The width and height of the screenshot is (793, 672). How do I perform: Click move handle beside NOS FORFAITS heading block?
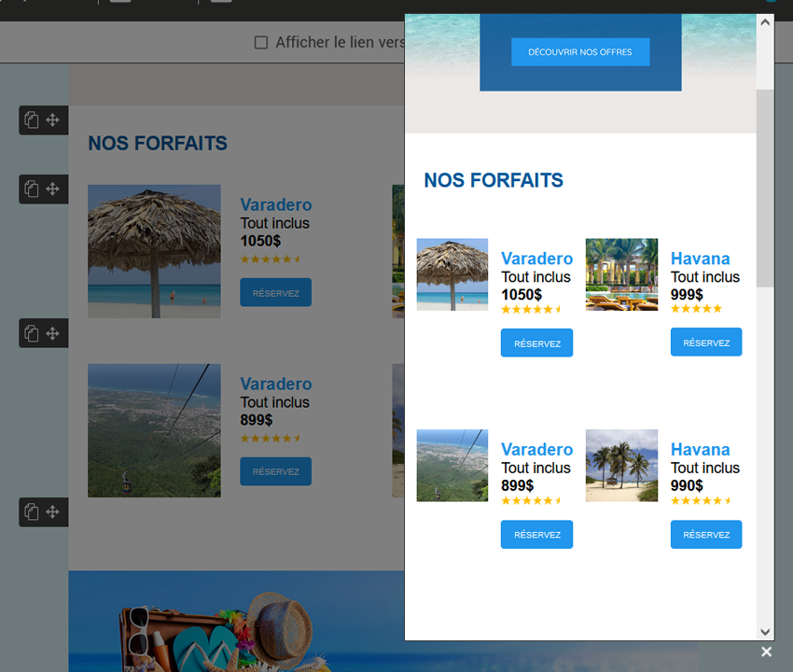53,120
